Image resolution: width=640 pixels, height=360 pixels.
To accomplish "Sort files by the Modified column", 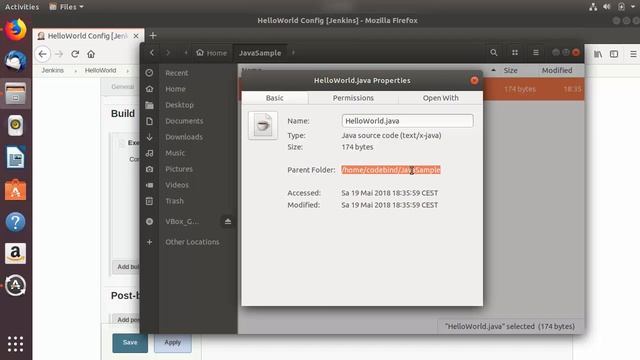I will pyautogui.click(x=557, y=70).
